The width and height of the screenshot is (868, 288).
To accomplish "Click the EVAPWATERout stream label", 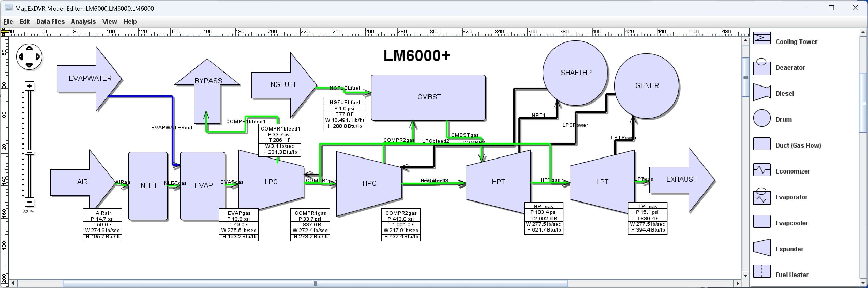I will tap(172, 128).
